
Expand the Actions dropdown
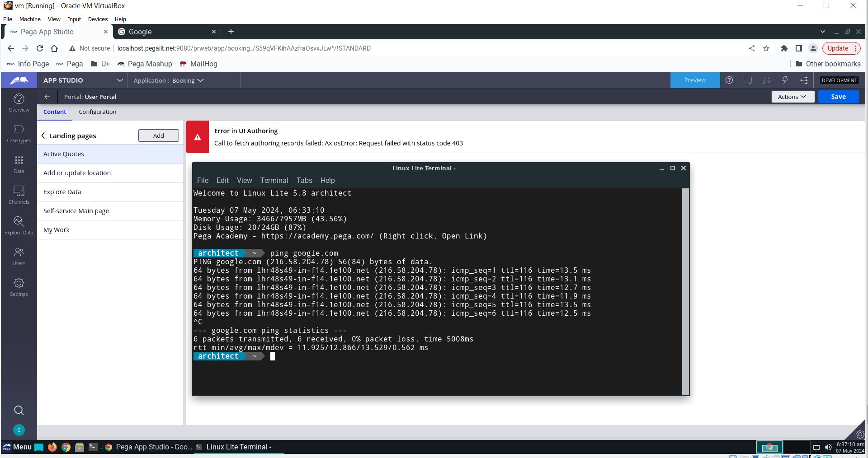pyautogui.click(x=792, y=96)
